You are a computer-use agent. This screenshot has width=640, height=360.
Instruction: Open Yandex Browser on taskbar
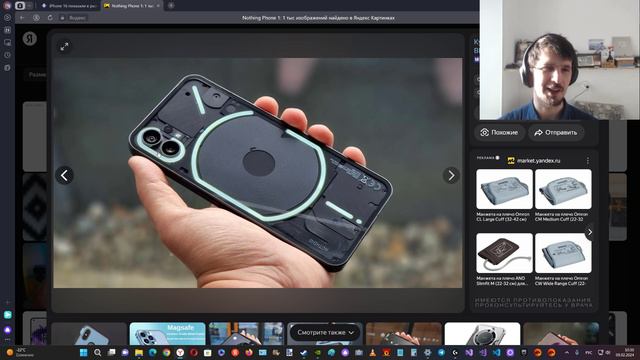click(180, 353)
